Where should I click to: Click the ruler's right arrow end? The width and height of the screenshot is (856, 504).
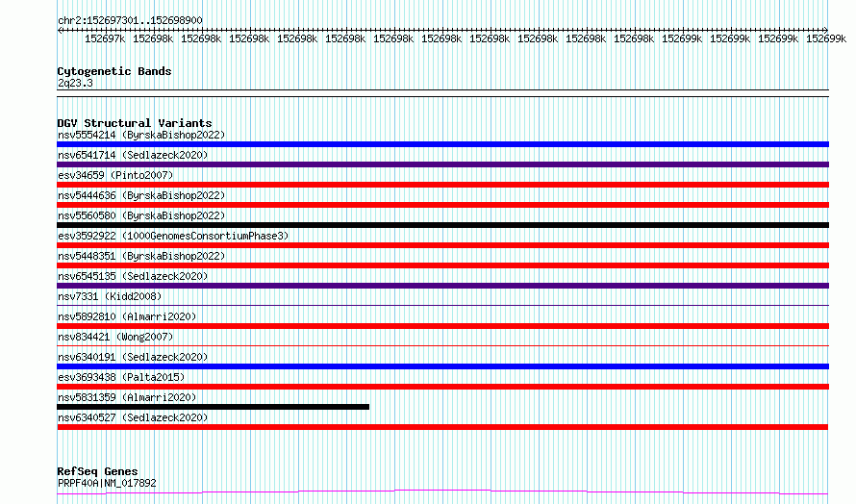pos(826,30)
